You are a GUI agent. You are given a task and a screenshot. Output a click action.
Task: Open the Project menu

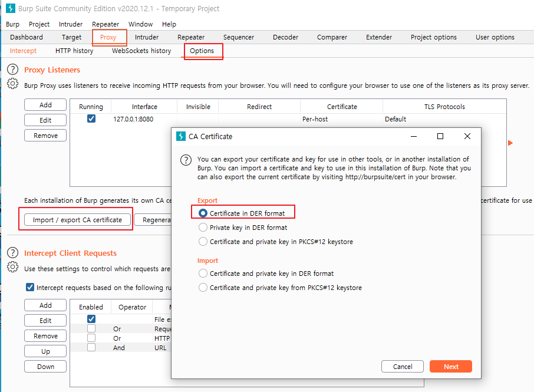click(x=39, y=24)
